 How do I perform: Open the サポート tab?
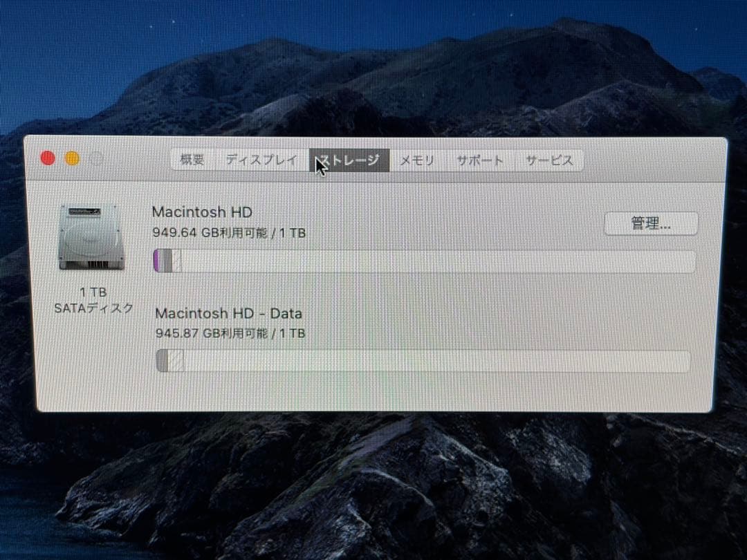(x=480, y=160)
